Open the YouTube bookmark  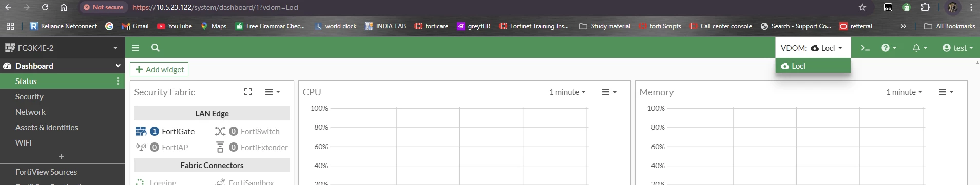175,26
